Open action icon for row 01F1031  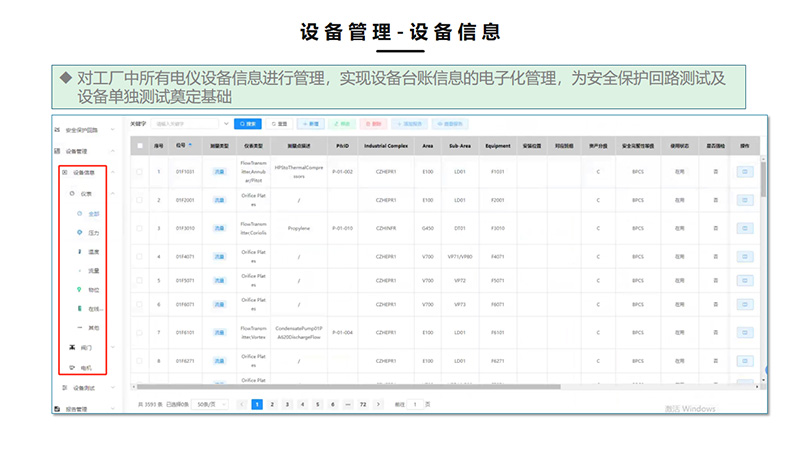745,172
